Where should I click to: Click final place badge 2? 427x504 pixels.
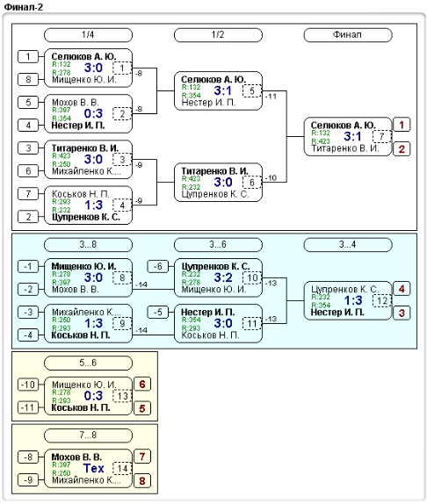(x=402, y=149)
